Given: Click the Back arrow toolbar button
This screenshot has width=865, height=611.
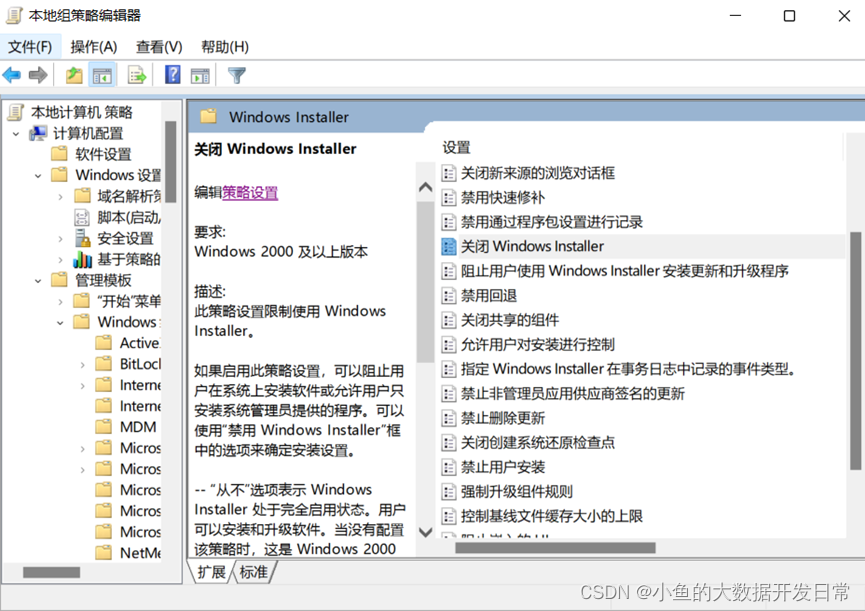Looking at the screenshot, I should point(12,75).
